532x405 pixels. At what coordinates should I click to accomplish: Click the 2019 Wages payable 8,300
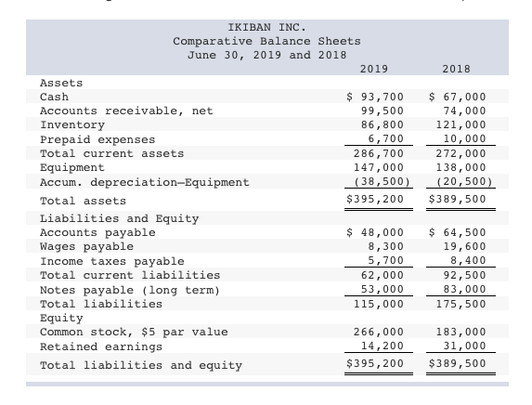pos(386,246)
